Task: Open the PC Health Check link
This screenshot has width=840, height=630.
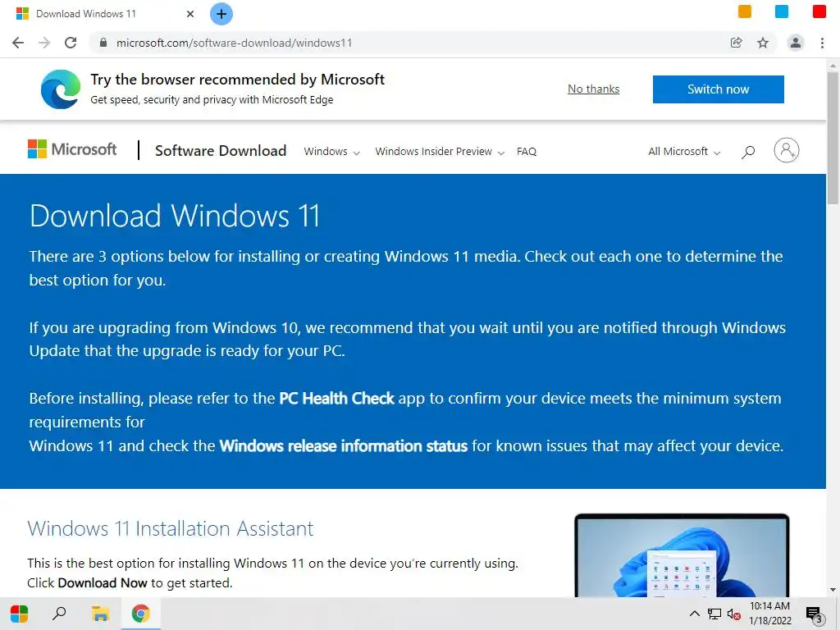Action: [x=336, y=399]
